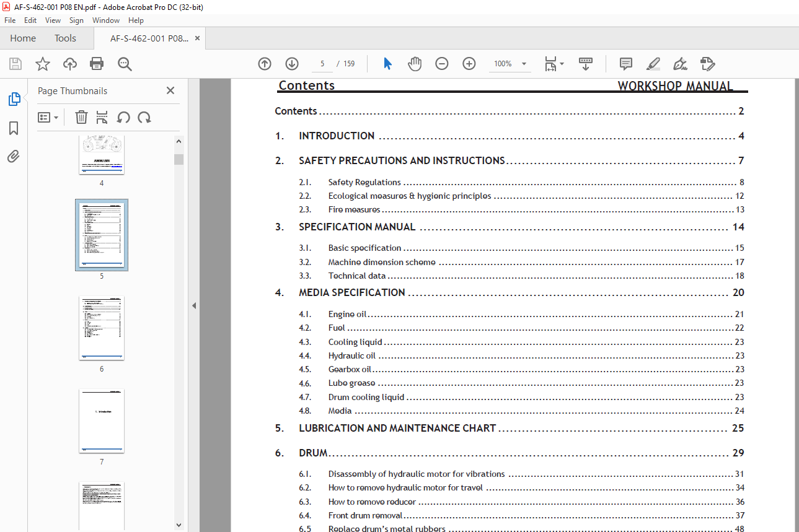Select the page 7 thumbnail

click(x=102, y=421)
